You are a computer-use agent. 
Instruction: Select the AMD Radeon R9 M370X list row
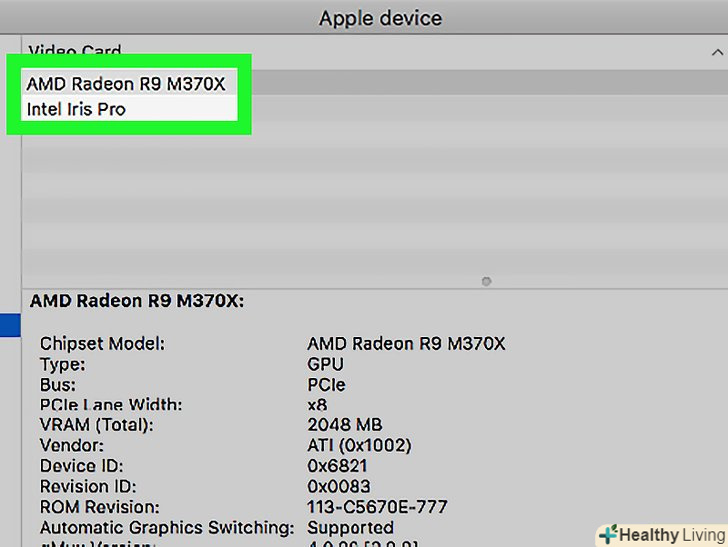point(126,83)
